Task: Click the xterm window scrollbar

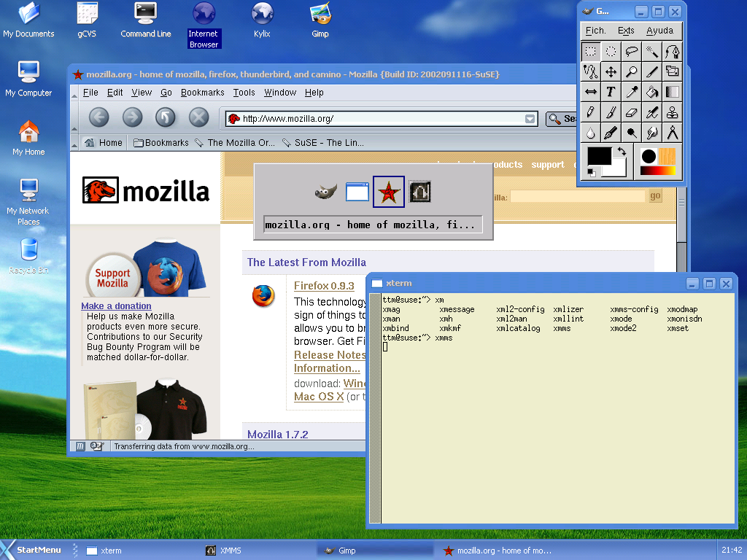Action: click(376, 408)
